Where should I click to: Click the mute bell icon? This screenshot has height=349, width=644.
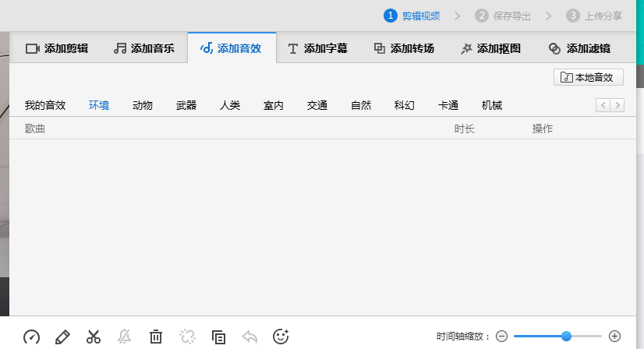click(x=125, y=337)
